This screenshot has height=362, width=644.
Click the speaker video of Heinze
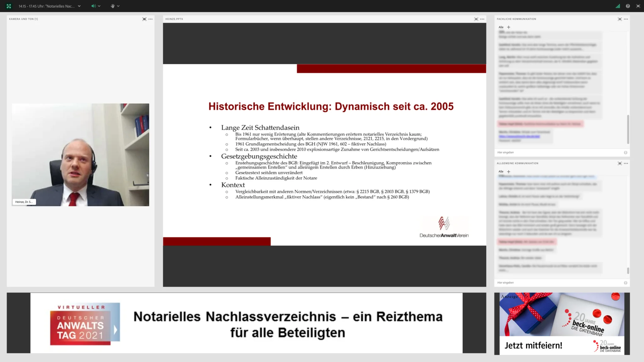[x=80, y=155]
